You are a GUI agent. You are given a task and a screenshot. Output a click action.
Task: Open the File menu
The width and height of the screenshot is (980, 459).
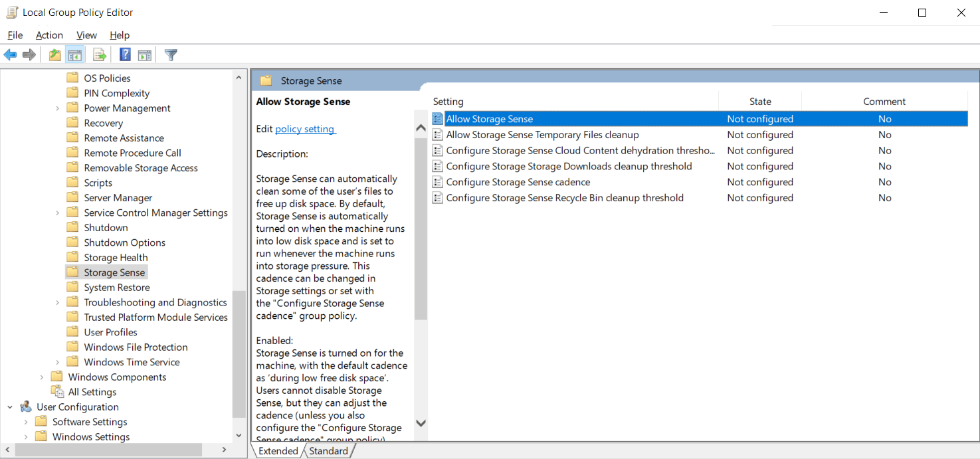coord(15,35)
